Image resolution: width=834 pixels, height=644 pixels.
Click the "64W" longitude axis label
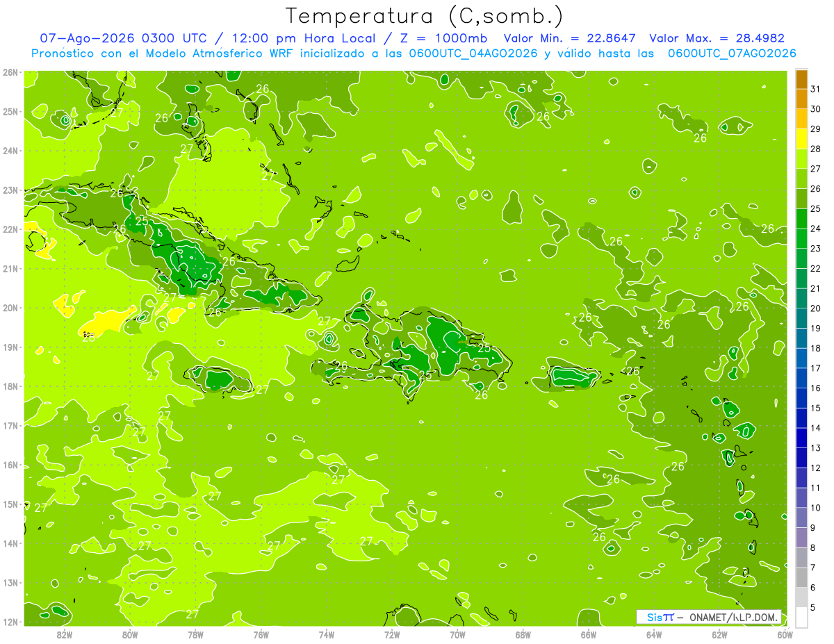(x=654, y=634)
